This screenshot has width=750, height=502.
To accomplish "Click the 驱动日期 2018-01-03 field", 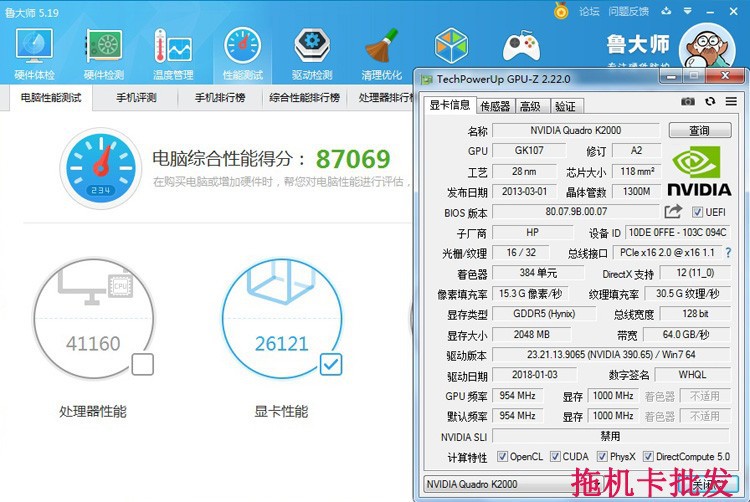I will pos(535,374).
